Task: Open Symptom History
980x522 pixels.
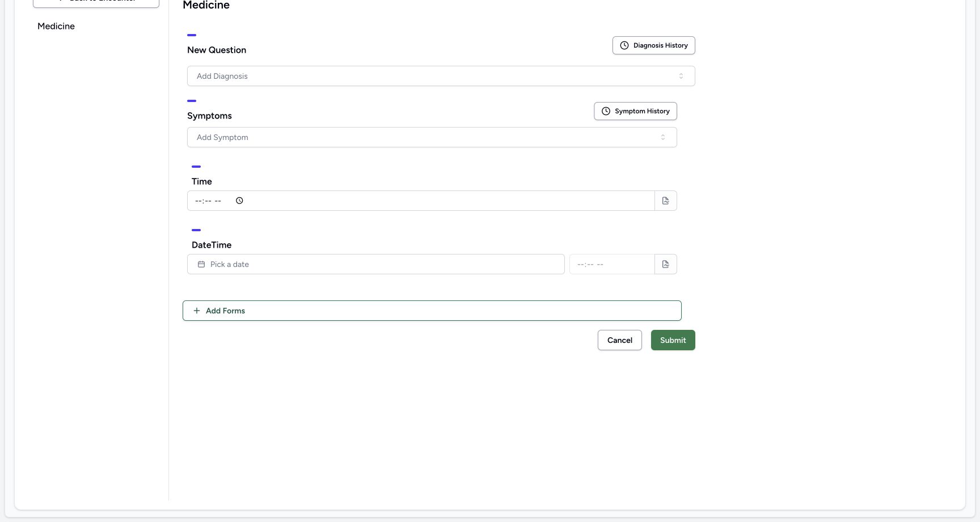Action: [635, 111]
